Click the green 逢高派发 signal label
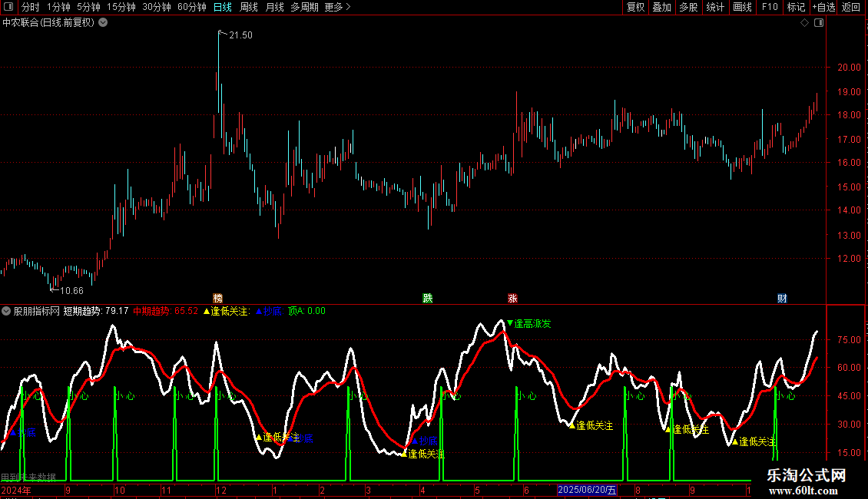 click(532, 324)
